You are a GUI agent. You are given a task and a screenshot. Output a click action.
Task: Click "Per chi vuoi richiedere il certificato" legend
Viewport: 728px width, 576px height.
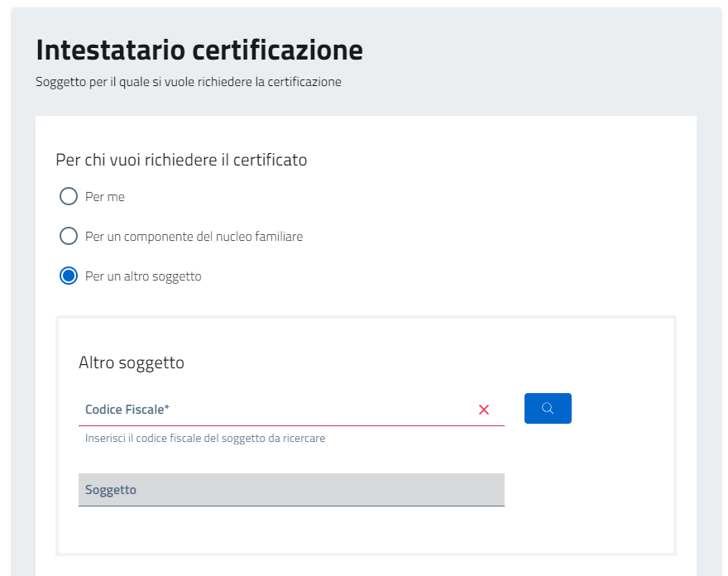point(181,160)
